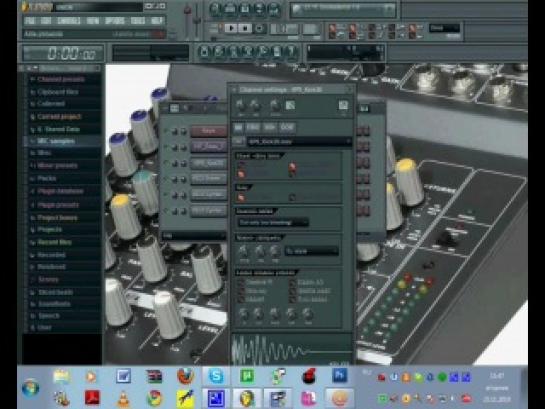Screen dimensions: 545x409
Task: Mute the Kick channel with its green LED
Action: pyautogui.click(x=166, y=131)
